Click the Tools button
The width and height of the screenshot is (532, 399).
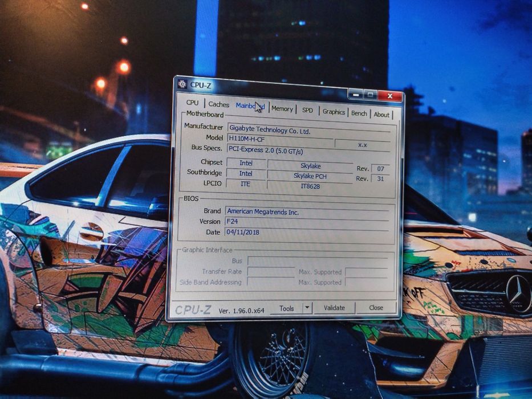click(286, 308)
